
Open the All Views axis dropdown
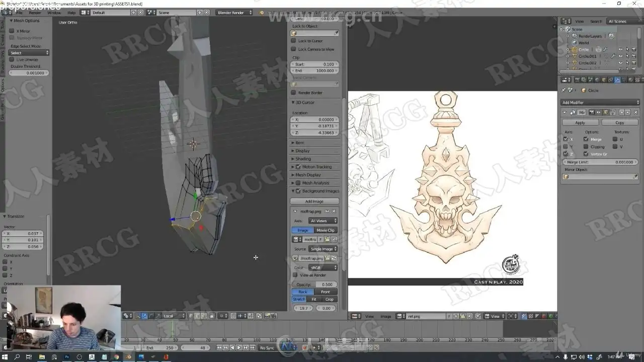tap(322, 221)
